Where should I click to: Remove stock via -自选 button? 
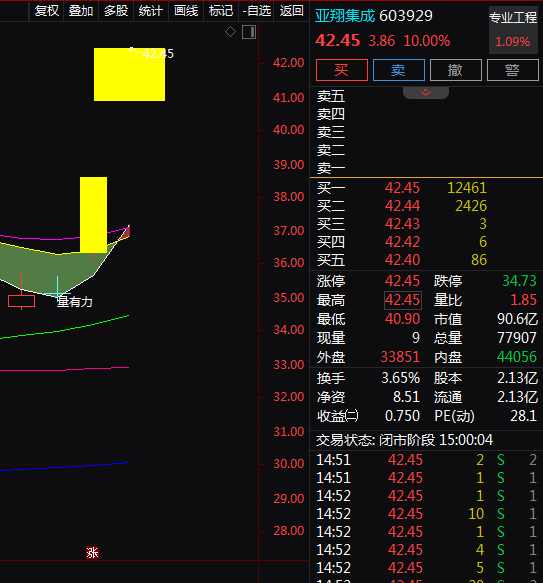point(256,11)
